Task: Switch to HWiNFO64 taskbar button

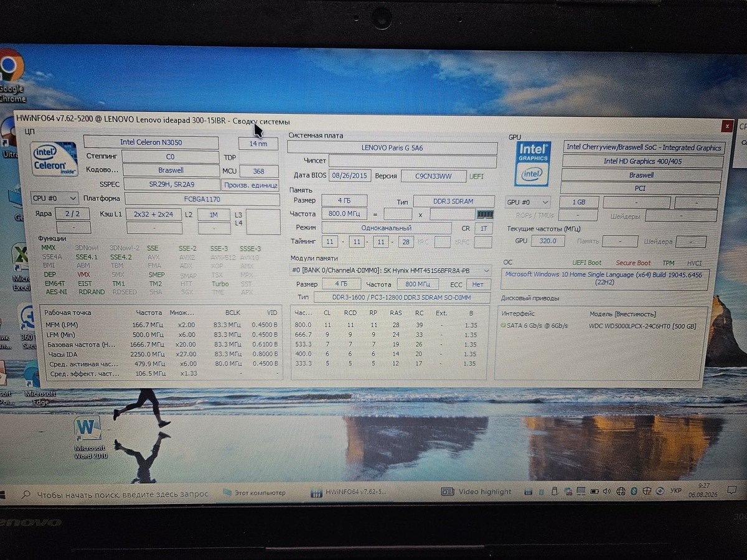Action: pyautogui.click(x=349, y=492)
